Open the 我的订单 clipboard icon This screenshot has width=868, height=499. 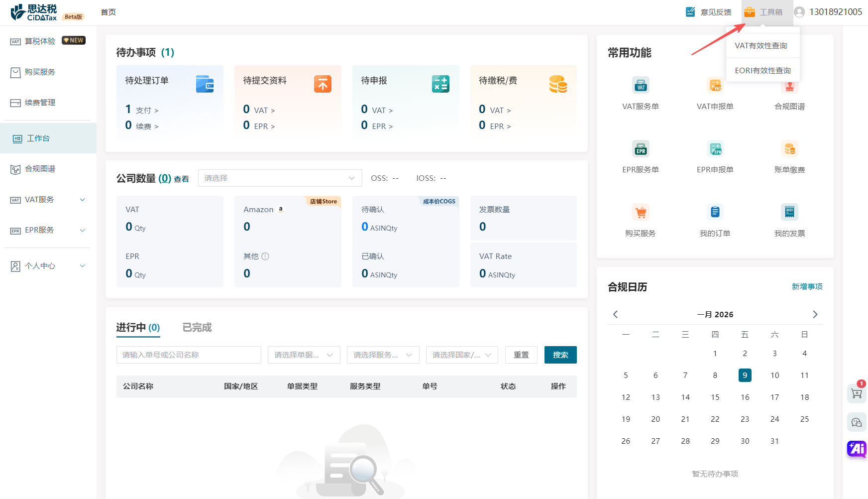click(715, 213)
